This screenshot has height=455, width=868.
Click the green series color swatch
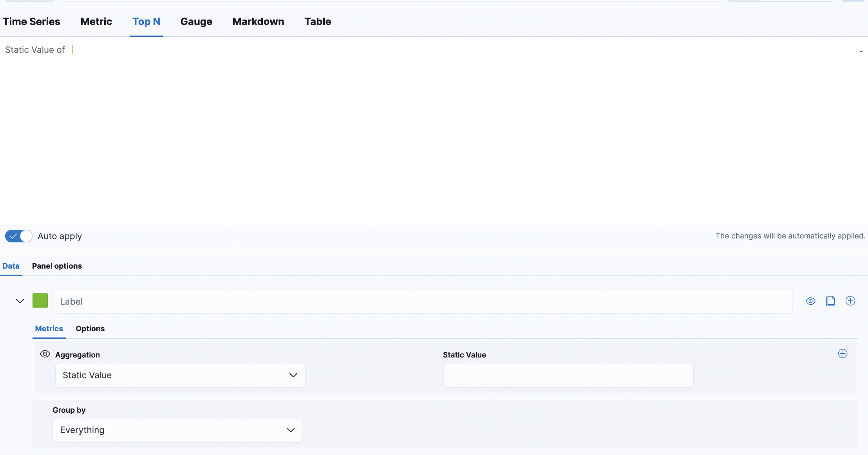coord(40,301)
